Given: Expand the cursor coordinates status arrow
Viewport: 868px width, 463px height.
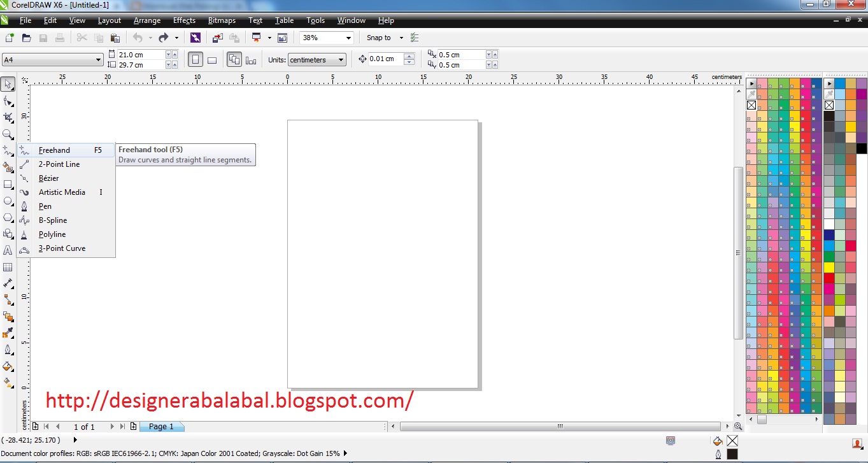Looking at the screenshot, I should click(75, 440).
